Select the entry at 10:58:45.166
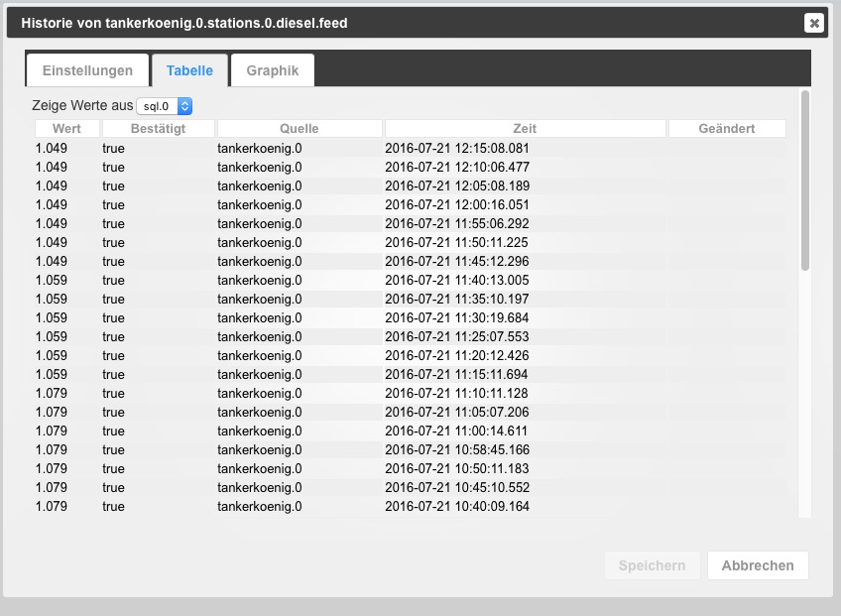 click(x=457, y=449)
